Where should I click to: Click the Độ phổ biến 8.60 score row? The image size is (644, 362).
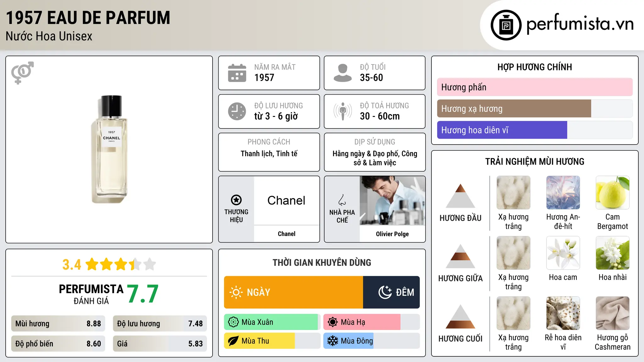click(x=58, y=344)
